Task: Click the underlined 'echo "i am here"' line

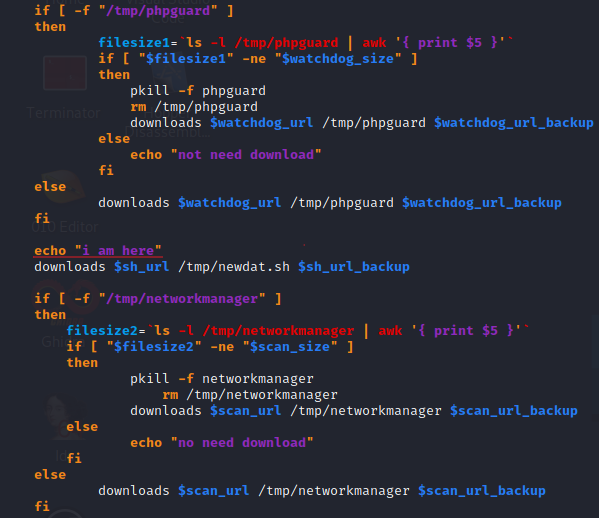Action: coord(98,251)
